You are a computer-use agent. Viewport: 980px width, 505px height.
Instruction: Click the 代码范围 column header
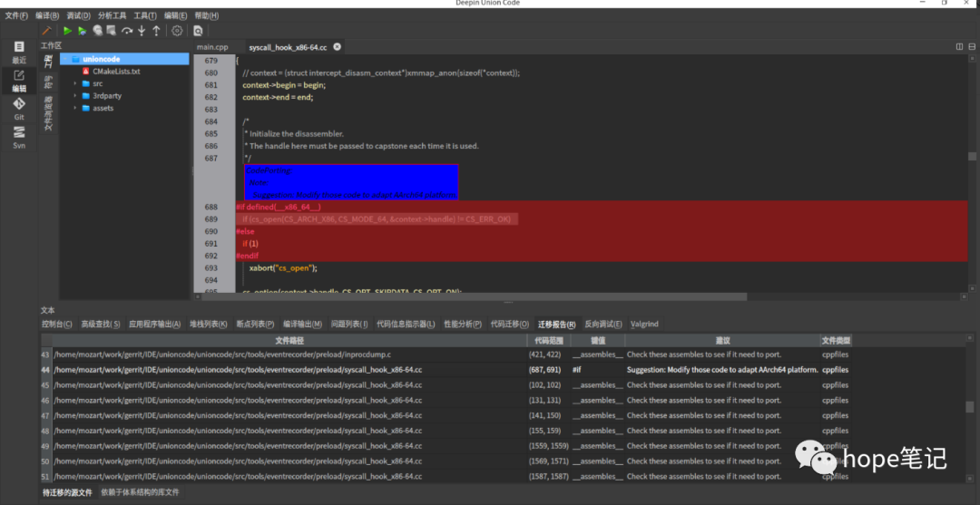549,341
